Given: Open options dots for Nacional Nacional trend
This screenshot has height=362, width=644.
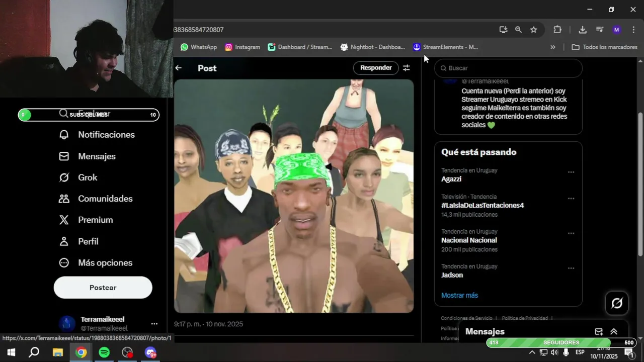Looking at the screenshot, I should coord(571,233).
